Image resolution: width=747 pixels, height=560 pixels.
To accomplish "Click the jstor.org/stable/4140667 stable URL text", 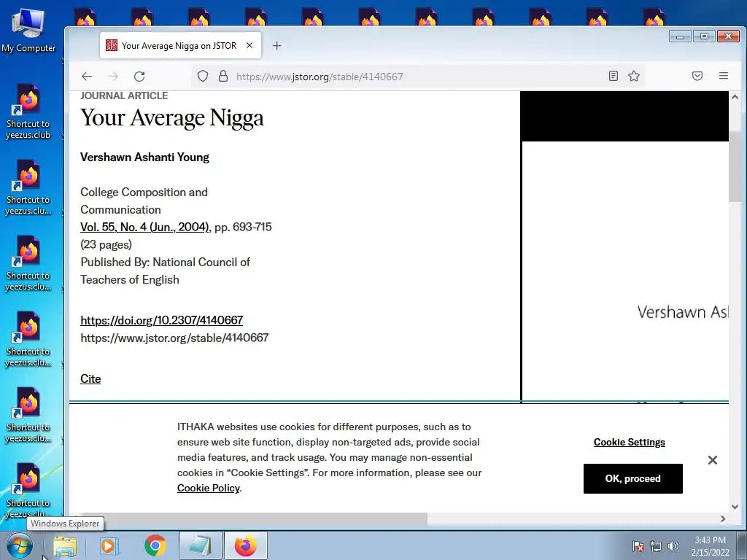I will click(x=174, y=338).
